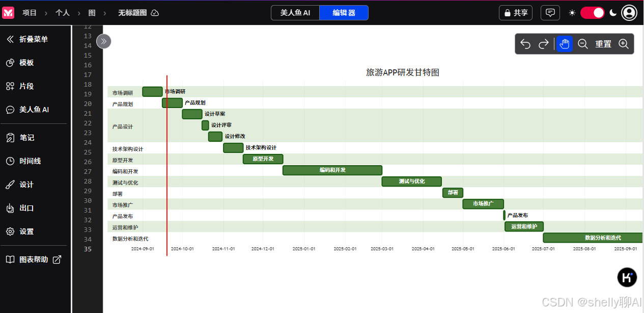Click the 设计修改 task label
The height and width of the screenshot is (313, 644).
coord(235,136)
